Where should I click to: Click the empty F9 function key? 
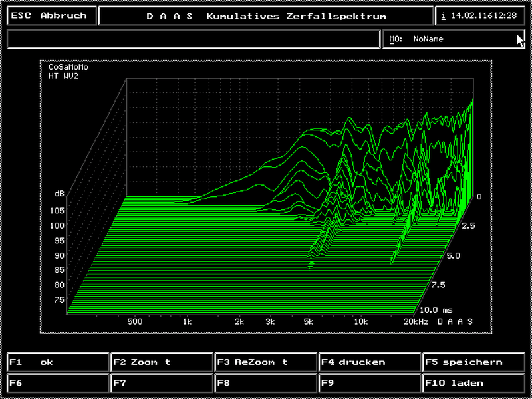(x=370, y=383)
